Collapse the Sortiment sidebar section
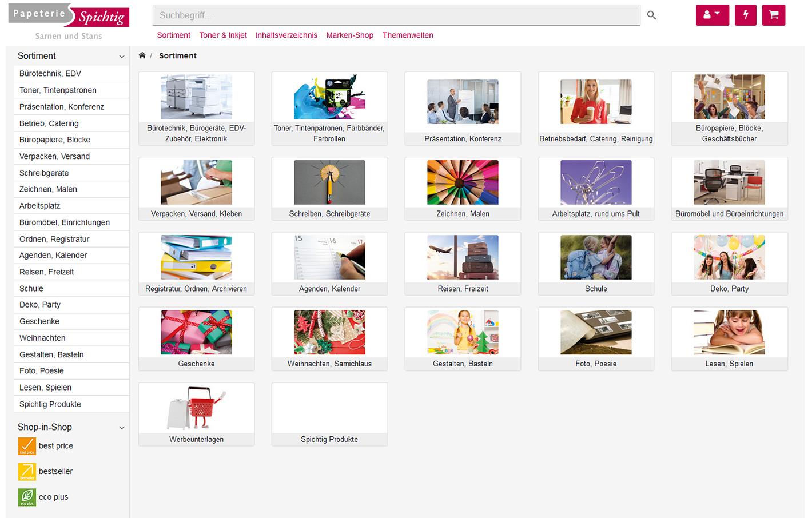The image size is (812, 518). pos(121,57)
